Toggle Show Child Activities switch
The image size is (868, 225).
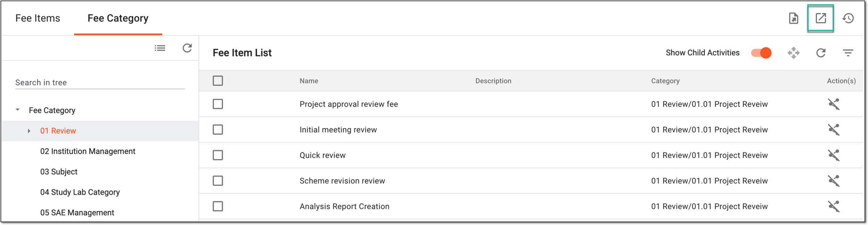[x=761, y=53]
